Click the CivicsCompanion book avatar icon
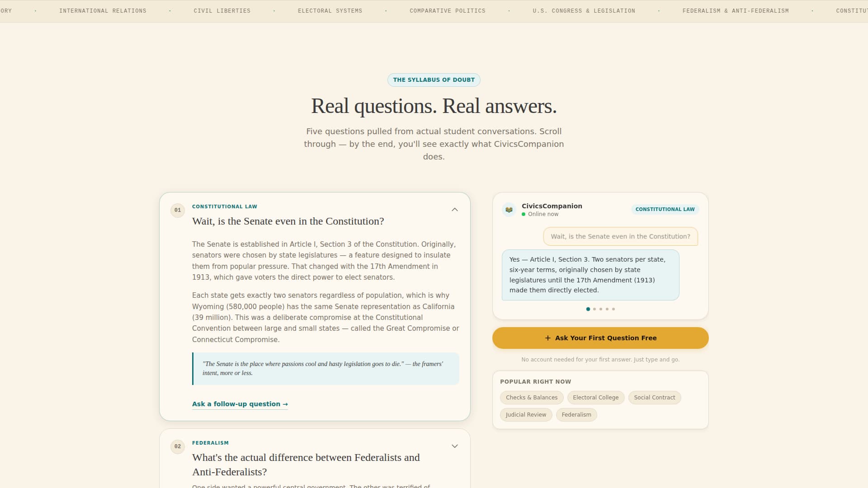 coord(509,210)
